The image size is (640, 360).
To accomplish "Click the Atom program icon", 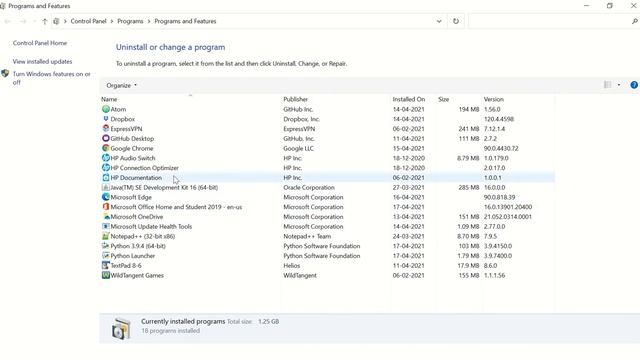I will 106,109.
